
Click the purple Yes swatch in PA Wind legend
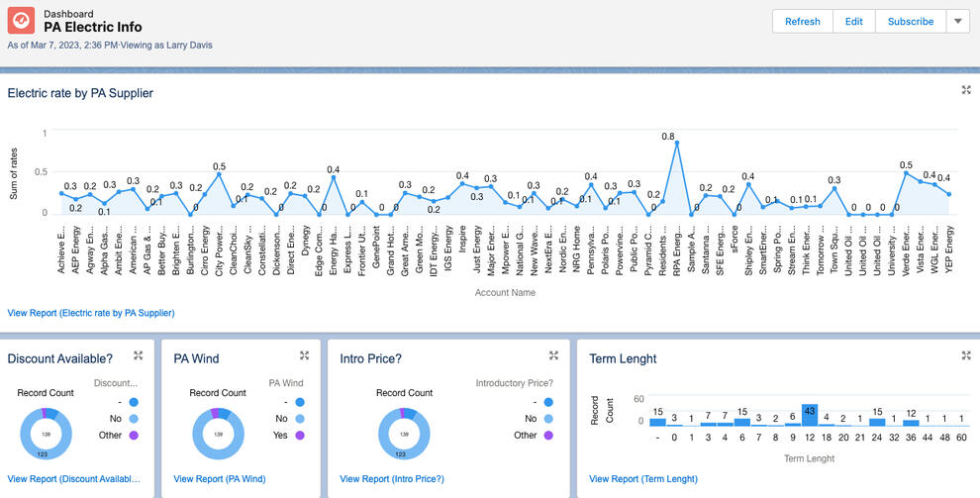tap(299, 435)
